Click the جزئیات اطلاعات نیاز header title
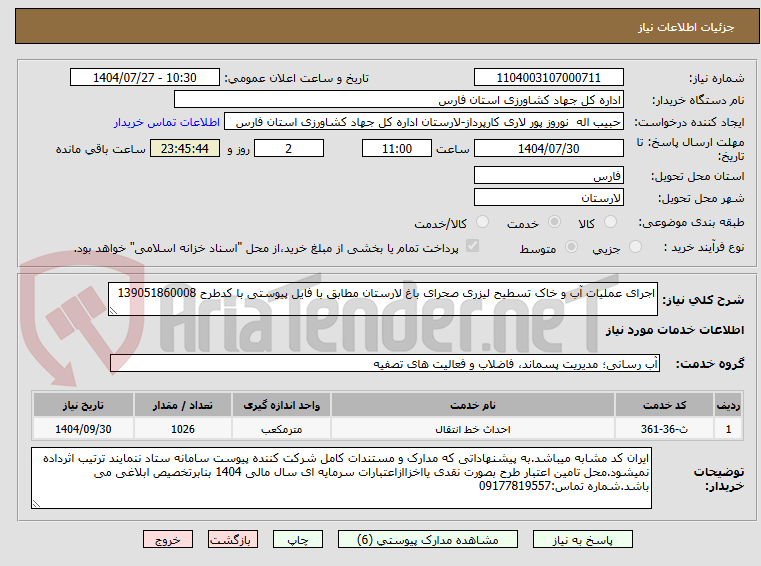 click(686, 27)
